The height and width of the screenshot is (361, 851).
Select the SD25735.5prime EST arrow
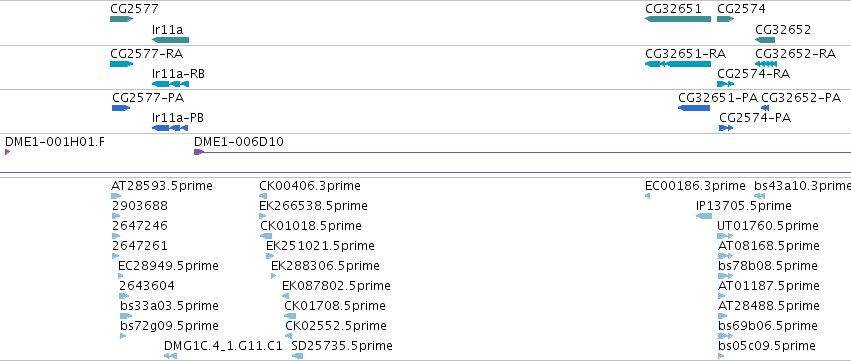(x=297, y=356)
